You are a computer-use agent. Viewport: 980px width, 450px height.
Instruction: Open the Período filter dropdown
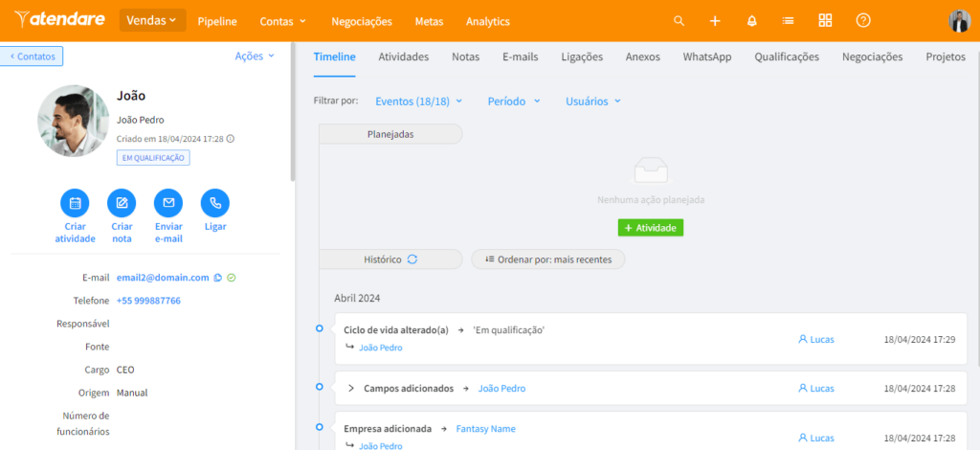point(514,101)
